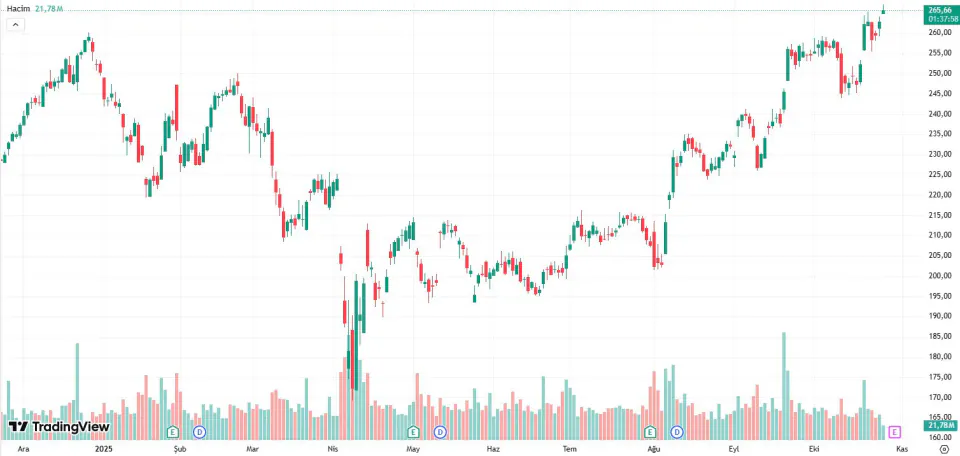
Task: Click the Kas label on time axis
Action: coord(902,449)
